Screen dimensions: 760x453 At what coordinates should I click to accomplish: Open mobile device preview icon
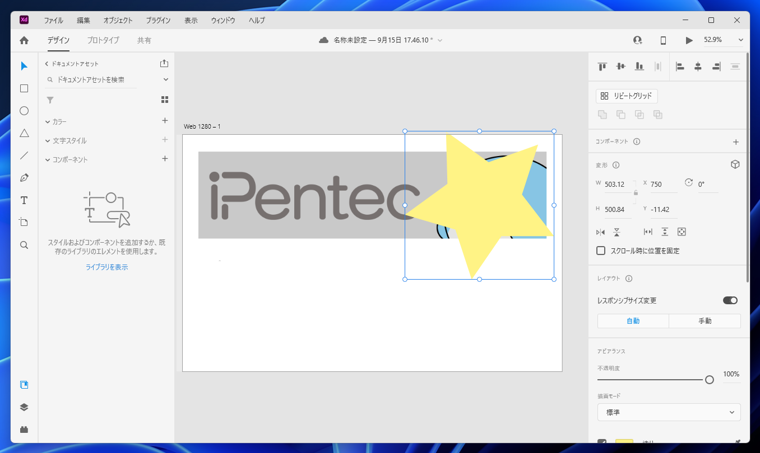[663, 40]
